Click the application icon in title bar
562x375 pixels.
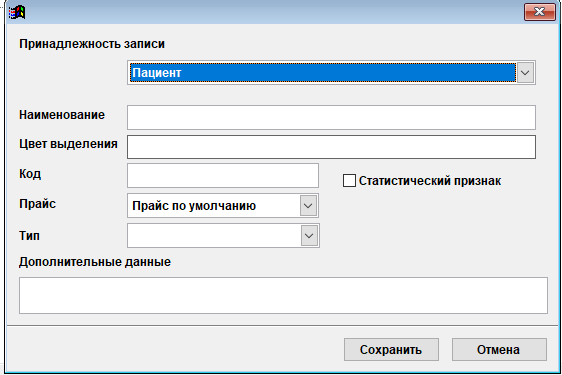[x=17, y=12]
